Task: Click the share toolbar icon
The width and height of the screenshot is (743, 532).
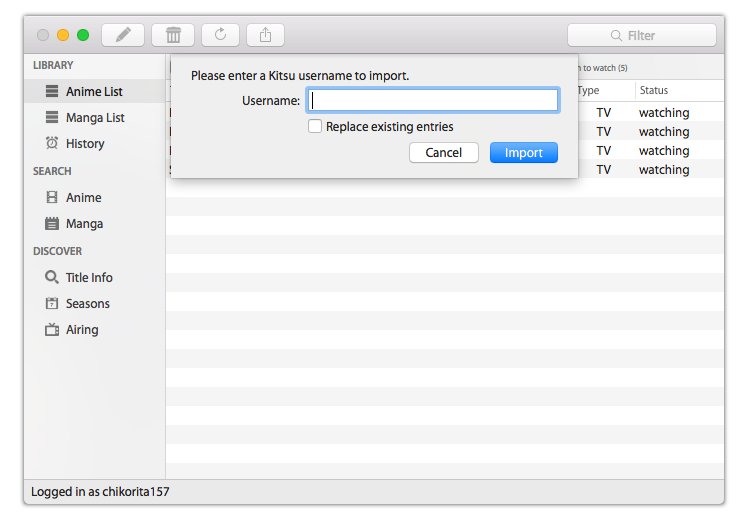Action: [x=265, y=35]
